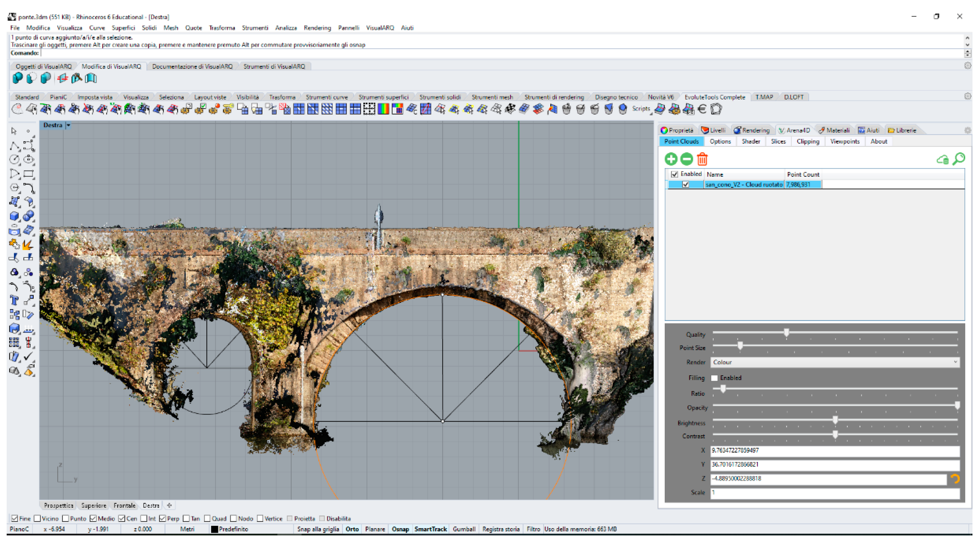Click the green add point cloud button
Viewport: 980px width, 547px height.
(671, 159)
